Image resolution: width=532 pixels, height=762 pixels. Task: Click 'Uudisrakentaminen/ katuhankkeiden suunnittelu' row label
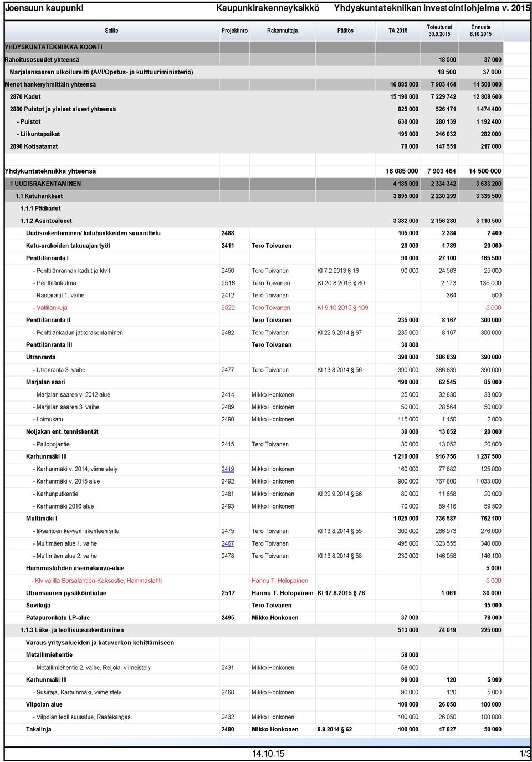click(93, 233)
